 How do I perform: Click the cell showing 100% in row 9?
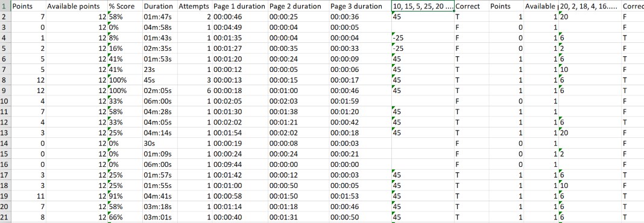click(125, 91)
